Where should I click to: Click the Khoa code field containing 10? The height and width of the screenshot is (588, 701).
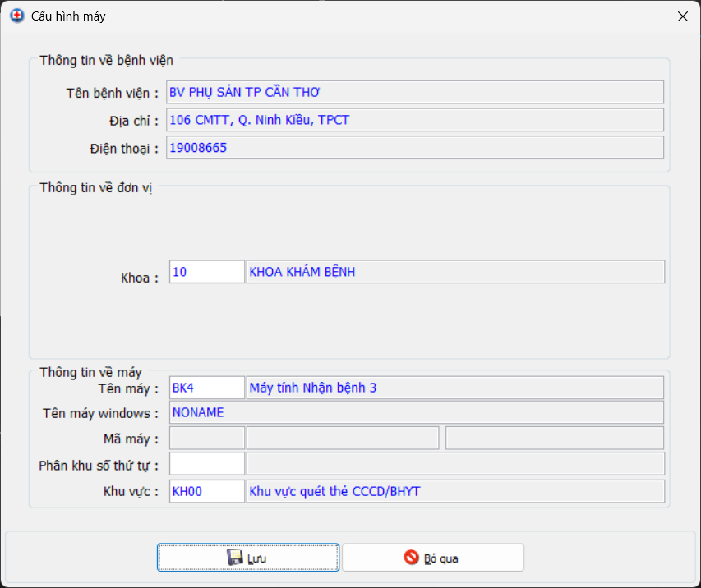coord(207,272)
